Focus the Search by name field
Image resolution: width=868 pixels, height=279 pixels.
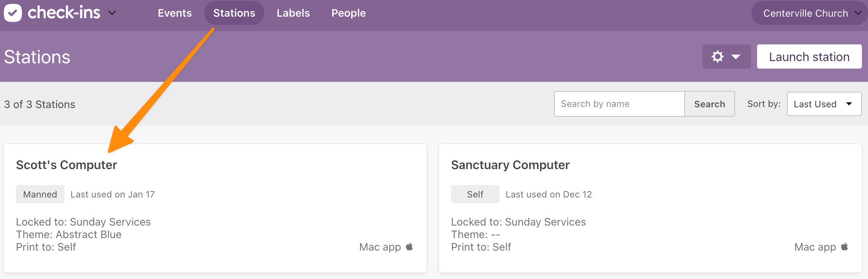(x=620, y=104)
